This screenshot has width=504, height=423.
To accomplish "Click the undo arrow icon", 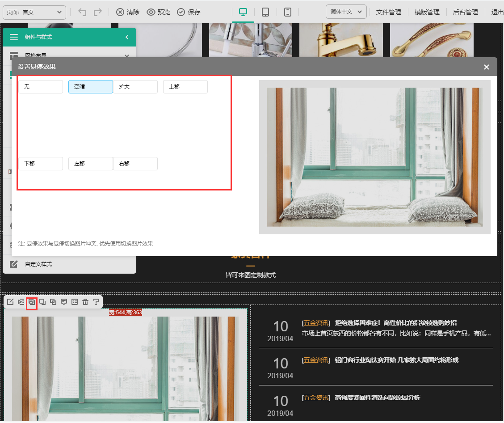I will [82, 12].
